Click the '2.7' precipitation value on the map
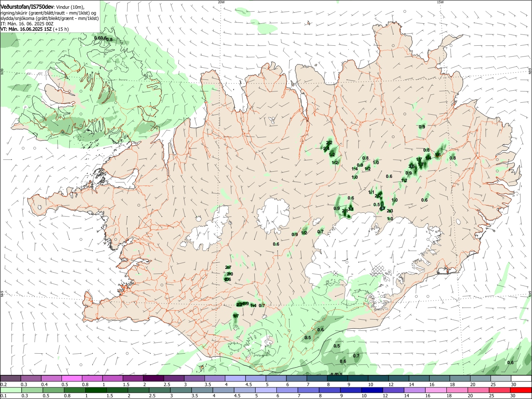 coord(228,267)
